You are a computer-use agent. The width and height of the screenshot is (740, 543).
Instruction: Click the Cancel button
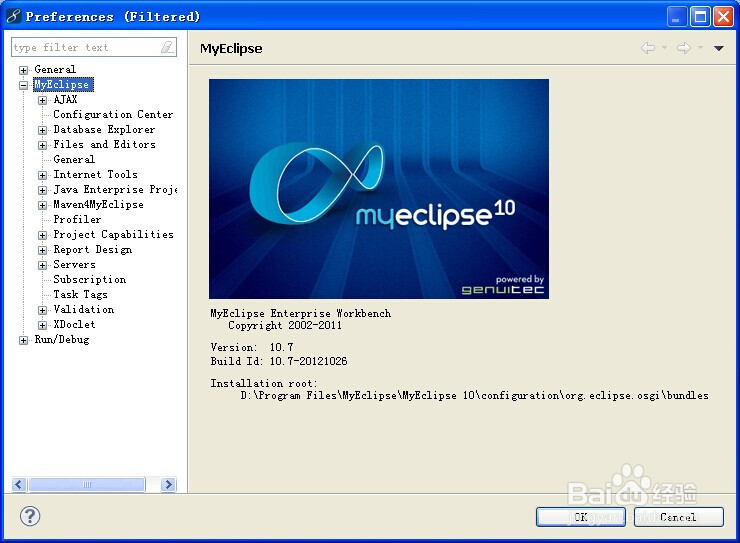[x=678, y=517]
